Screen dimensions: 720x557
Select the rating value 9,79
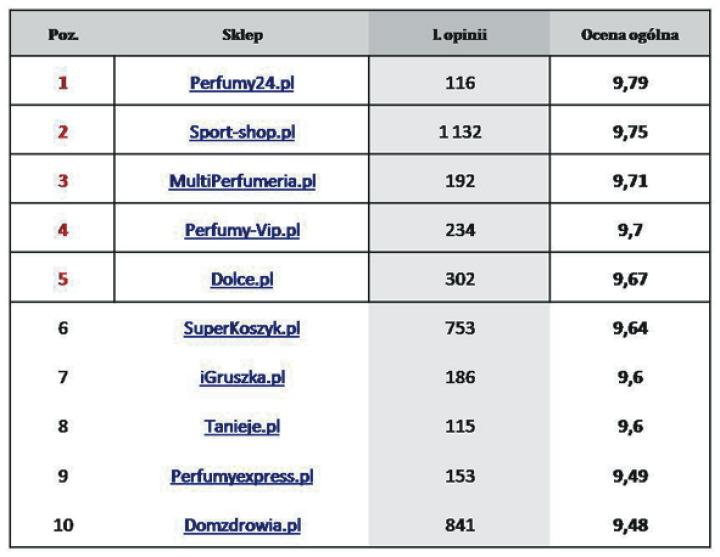point(630,83)
